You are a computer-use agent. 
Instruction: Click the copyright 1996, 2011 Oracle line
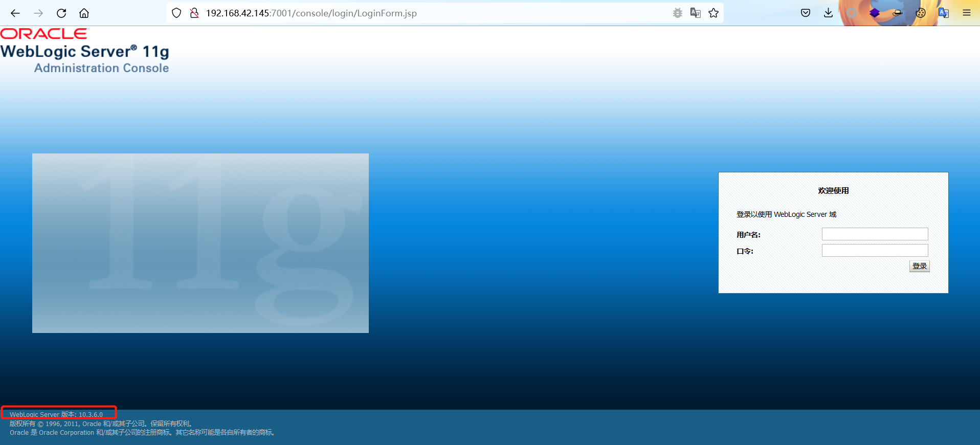click(x=101, y=424)
